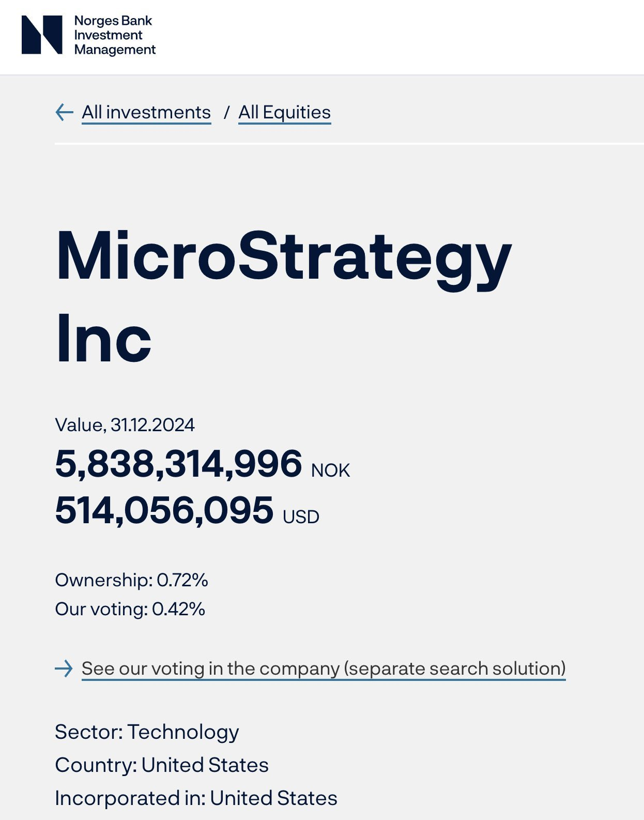644x820 pixels.
Task: Select All Equities in the breadcrumb trail
Action: (284, 112)
